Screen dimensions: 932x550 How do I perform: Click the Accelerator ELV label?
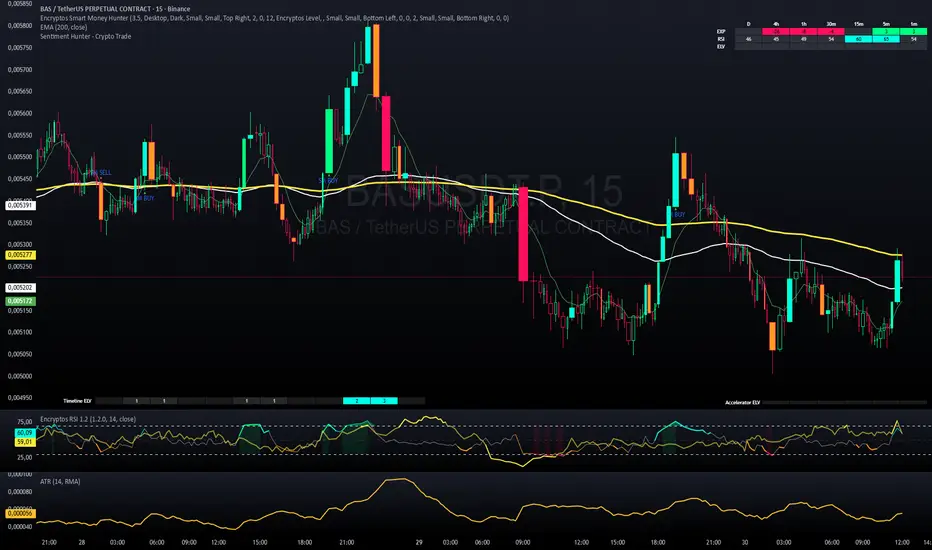pos(742,403)
